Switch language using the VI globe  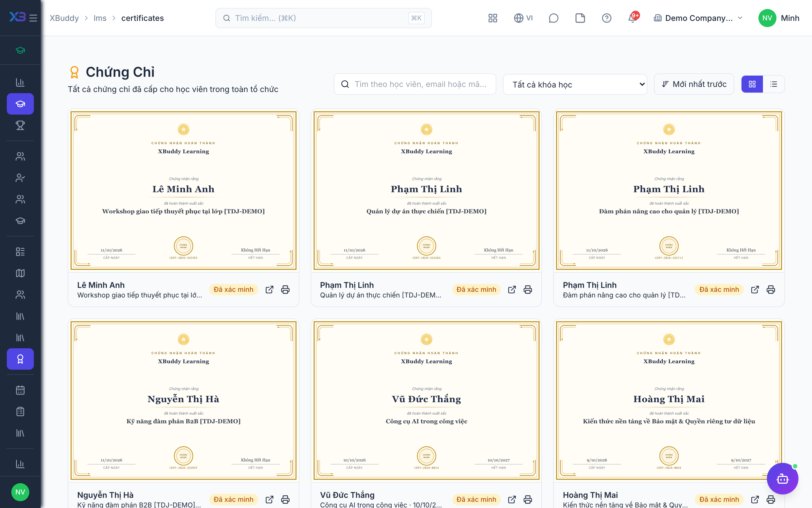524,18
